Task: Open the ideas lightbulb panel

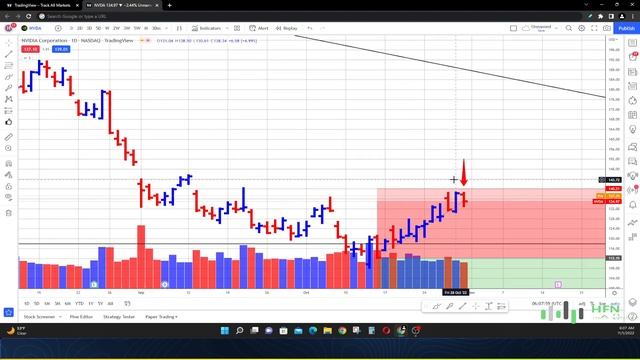Action: click(632, 130)
